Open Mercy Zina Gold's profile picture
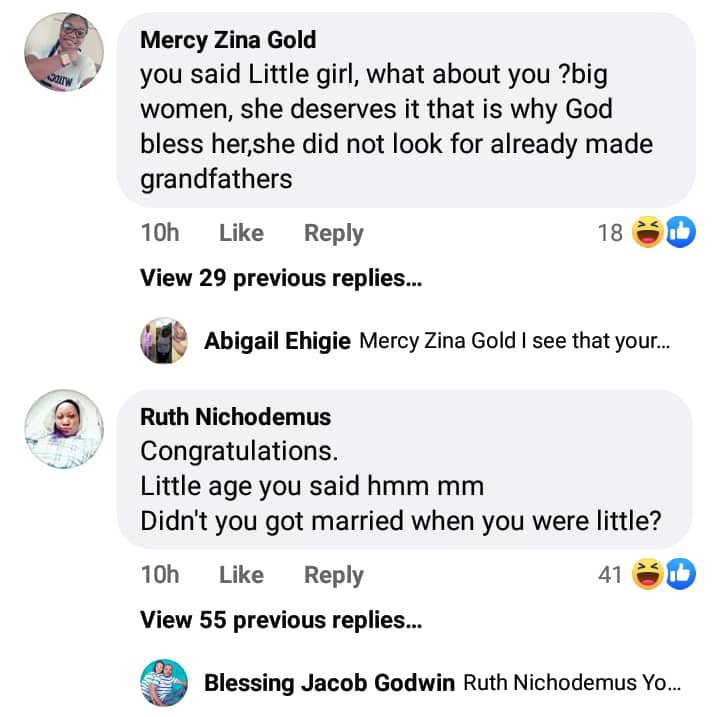The image size is (720, 717). coord(64,52)
